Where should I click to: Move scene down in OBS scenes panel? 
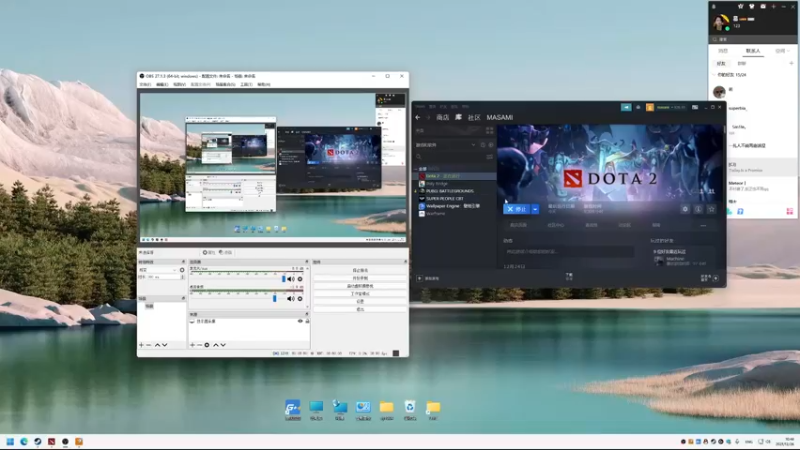coord(165,345)
